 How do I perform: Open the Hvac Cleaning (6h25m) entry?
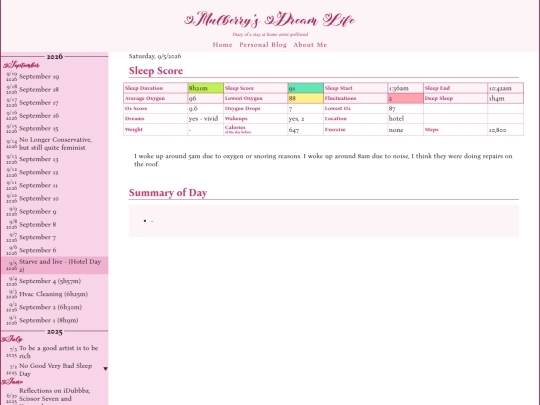click(x=53, y=294)
